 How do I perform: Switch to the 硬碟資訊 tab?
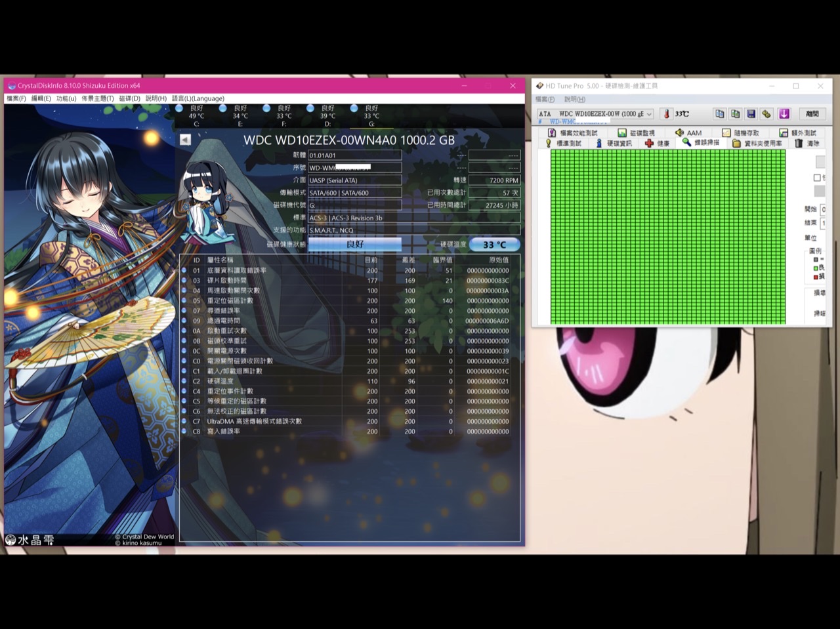614,143
